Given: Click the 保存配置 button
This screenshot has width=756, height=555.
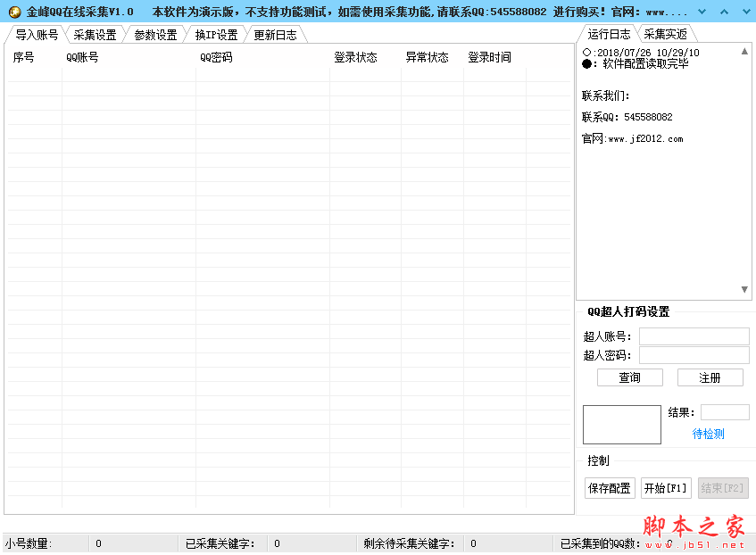Looking at the screenshot, I should click(x=610, y=488).
